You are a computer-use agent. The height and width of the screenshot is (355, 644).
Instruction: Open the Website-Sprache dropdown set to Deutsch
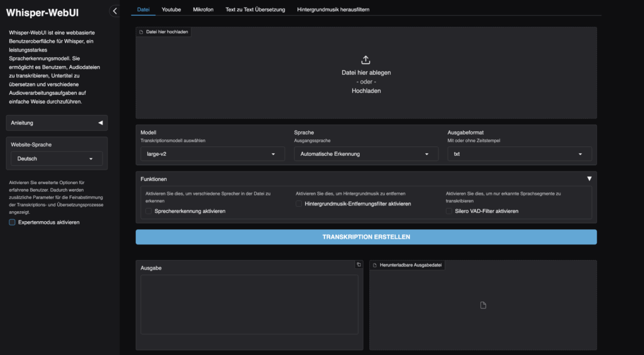[x=57, y=159]
